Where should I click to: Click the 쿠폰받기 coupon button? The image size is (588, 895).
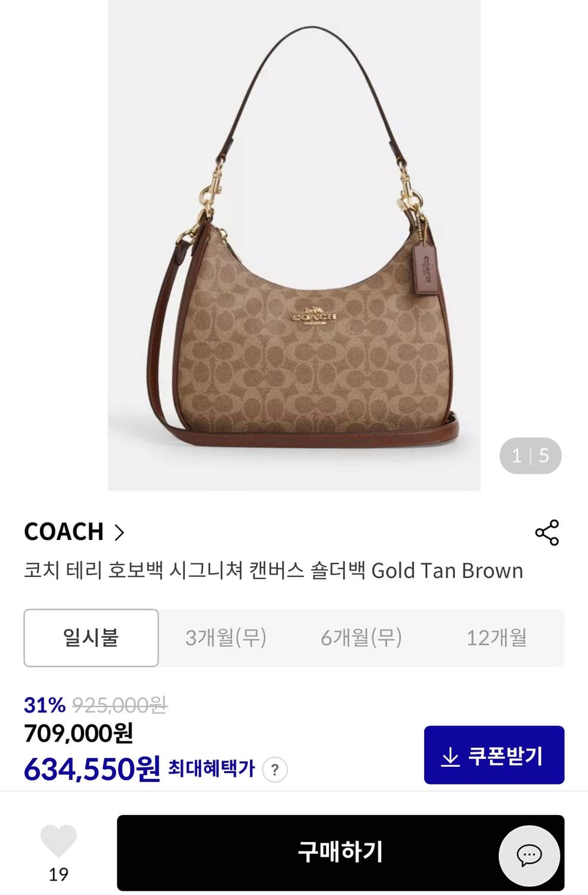[494, 755]
